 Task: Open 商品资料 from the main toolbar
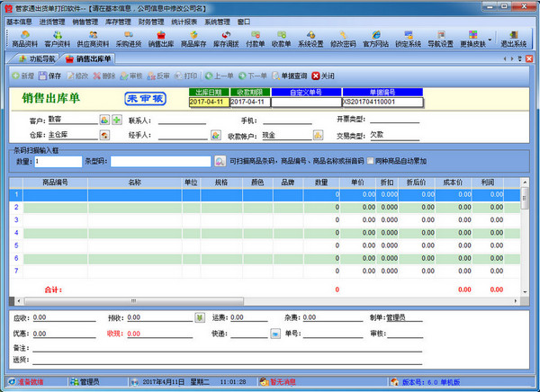pyautogui.click(x=24, y=37)
